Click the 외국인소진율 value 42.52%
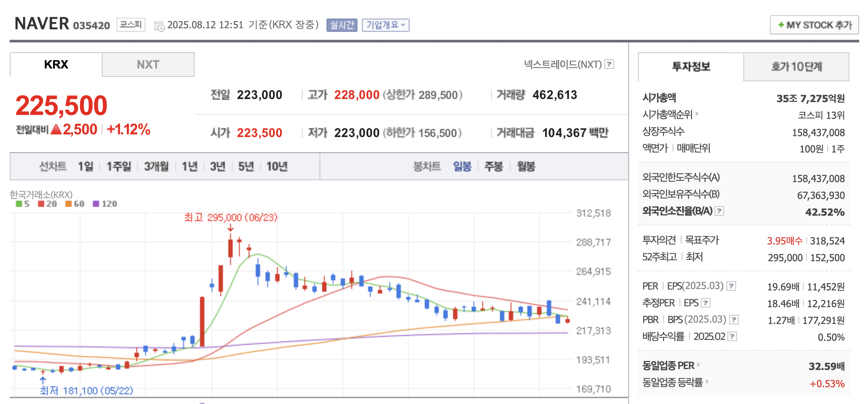Viewport: 868px width, 404px height. coord(825,212)
